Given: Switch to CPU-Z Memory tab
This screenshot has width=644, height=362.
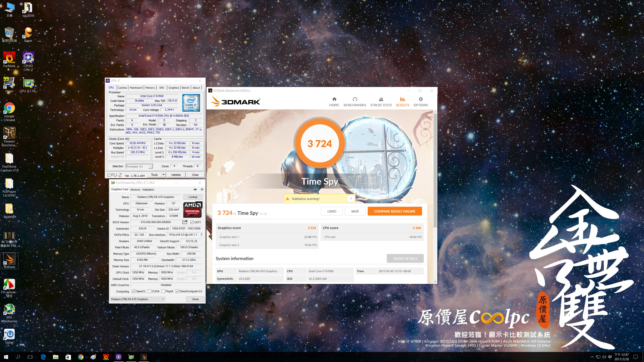Looking at the screenshot, I should tap(150, 88).
